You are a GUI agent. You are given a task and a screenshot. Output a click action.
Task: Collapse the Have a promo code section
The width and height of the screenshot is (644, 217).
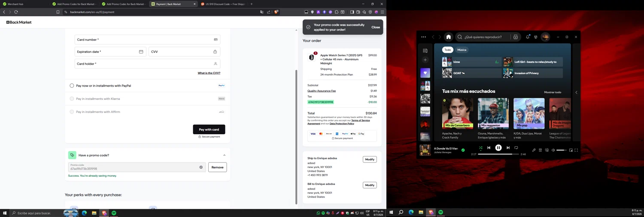click(x=224, y=155)
